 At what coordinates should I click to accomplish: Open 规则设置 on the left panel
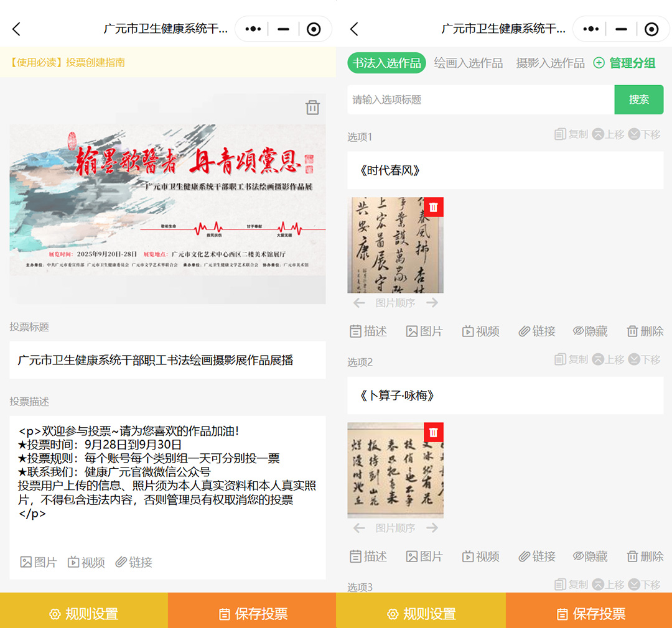[x=84, y=614]
